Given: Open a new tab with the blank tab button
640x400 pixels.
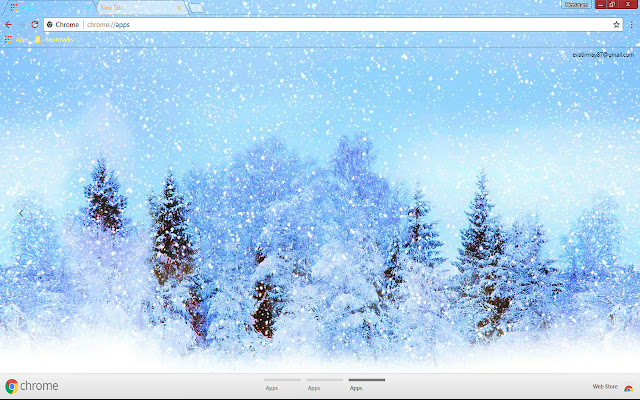Looking at the screenshot, I should [196, 8].
